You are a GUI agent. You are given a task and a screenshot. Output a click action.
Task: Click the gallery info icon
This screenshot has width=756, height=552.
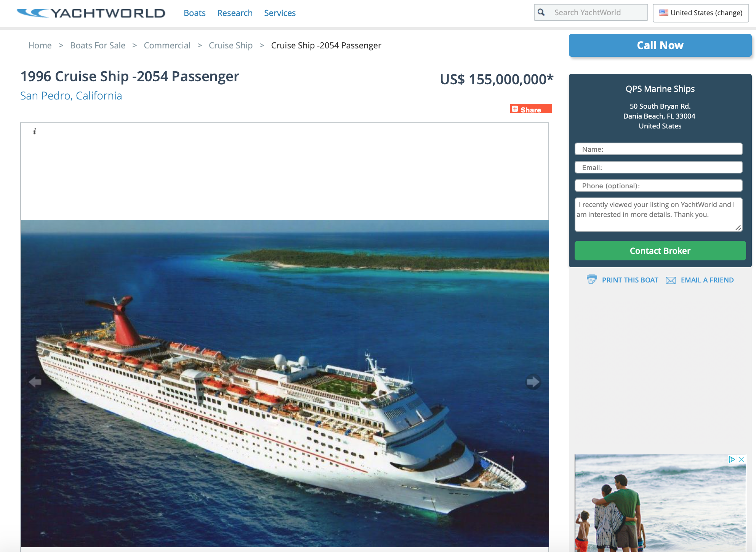tap(35, 131)
